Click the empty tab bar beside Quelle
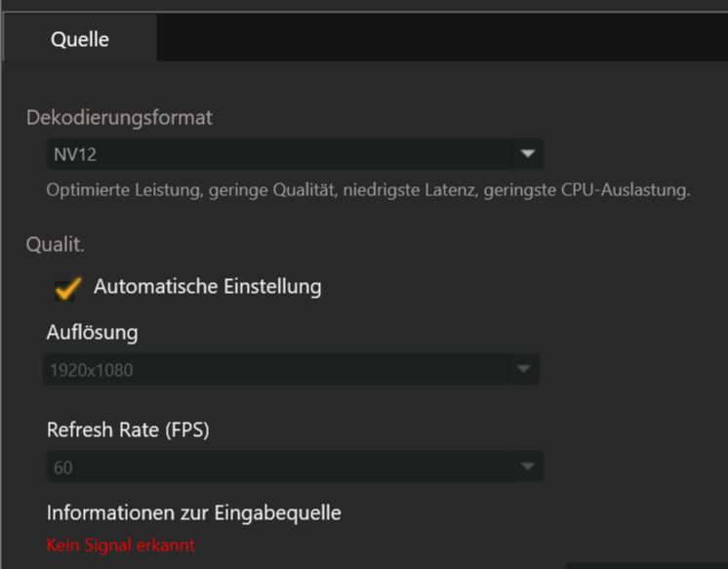728x569 pixels. 439,40
